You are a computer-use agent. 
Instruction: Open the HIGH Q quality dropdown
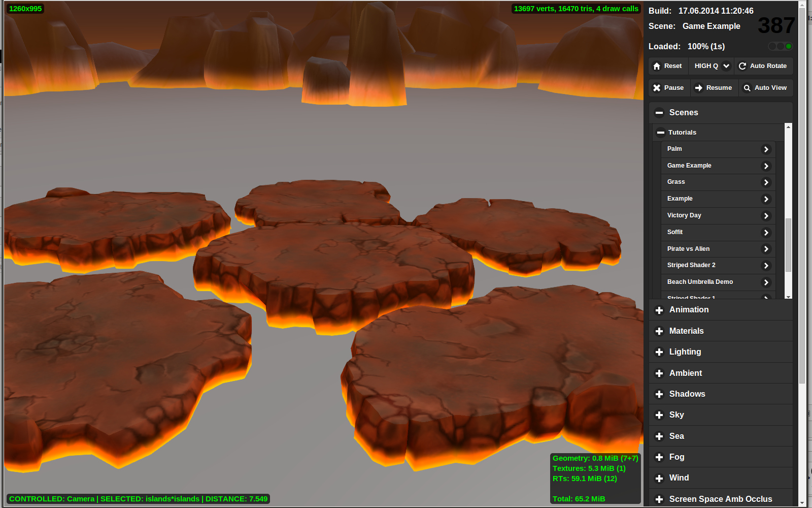tap(726, 66)
